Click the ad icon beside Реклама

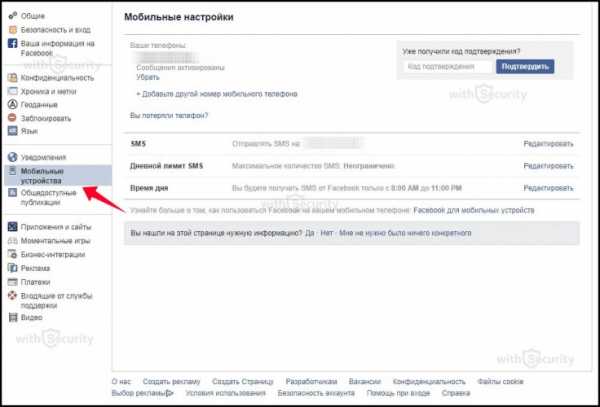point(13,268)
